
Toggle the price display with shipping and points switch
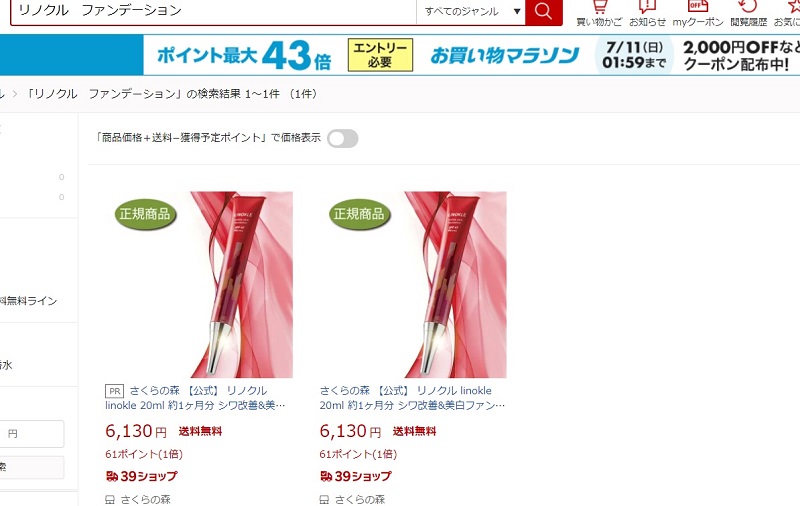coord(343,138)
